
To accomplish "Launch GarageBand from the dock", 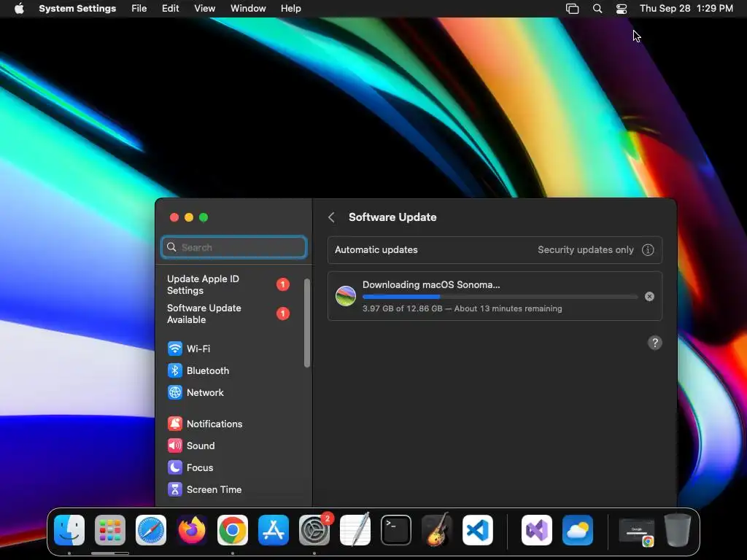I will [437, 530].
